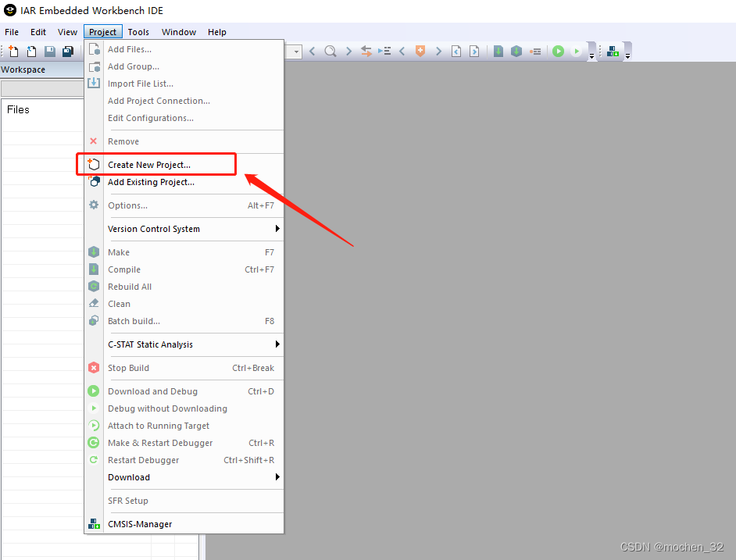
Task: Choose Make & Restart Debugger entry
Action: tap(184, 443)
